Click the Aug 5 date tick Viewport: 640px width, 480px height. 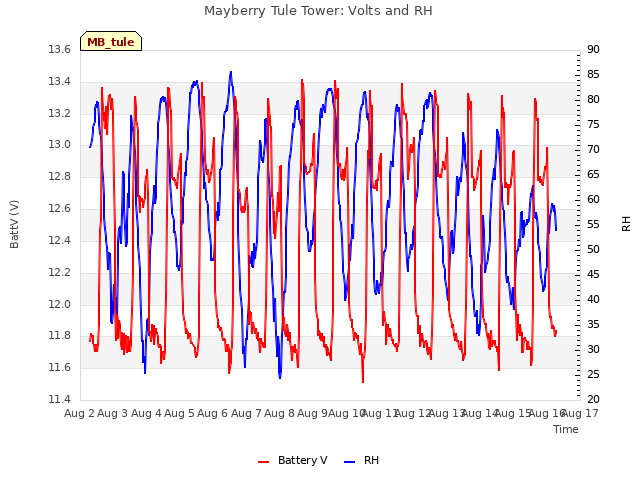[x=179, y=413]
